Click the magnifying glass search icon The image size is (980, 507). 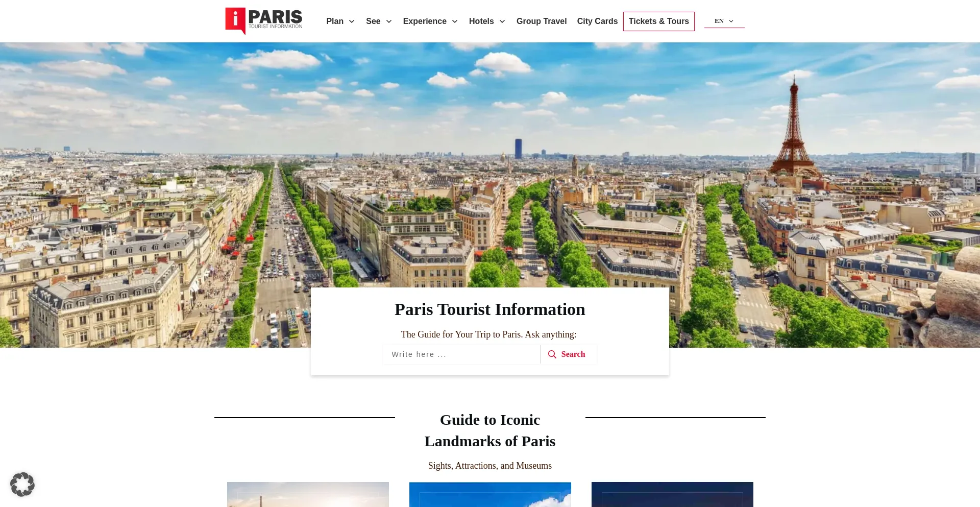(x=552, y=354)
